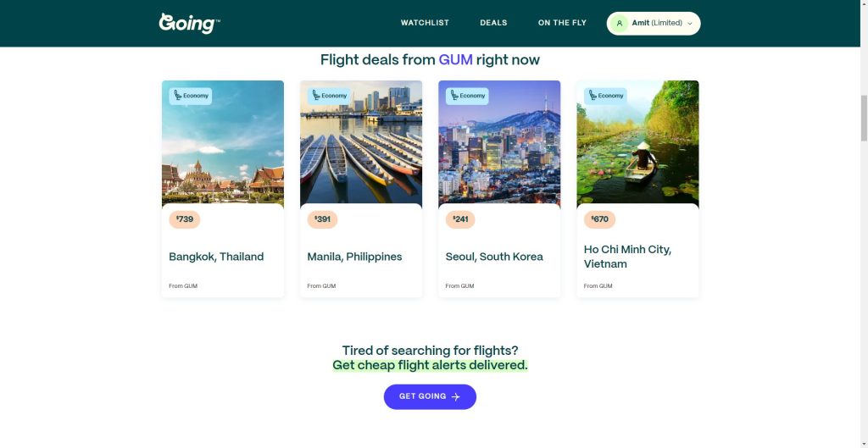Click Economy seat icon on Manila card
The width and height of the screenshot is (868, 448).
click(x=315, y=96)
